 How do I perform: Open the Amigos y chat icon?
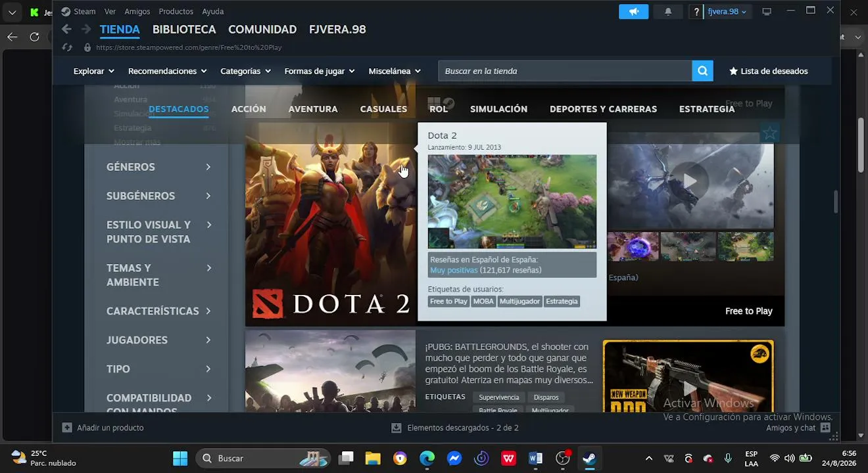point(826,428)
